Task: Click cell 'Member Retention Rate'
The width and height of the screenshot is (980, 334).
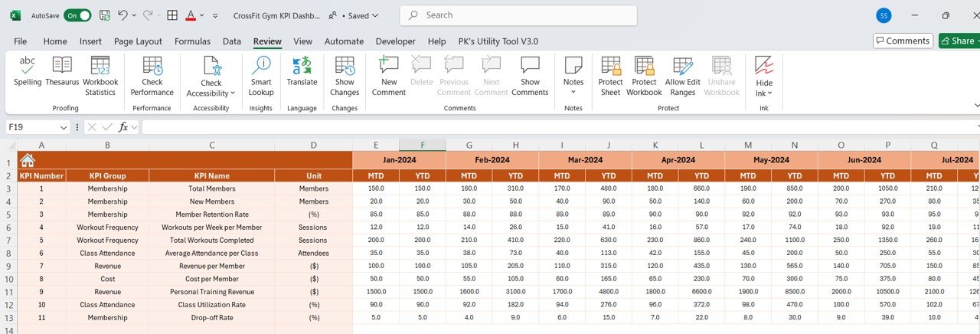Action: click(x=212, y=214)
